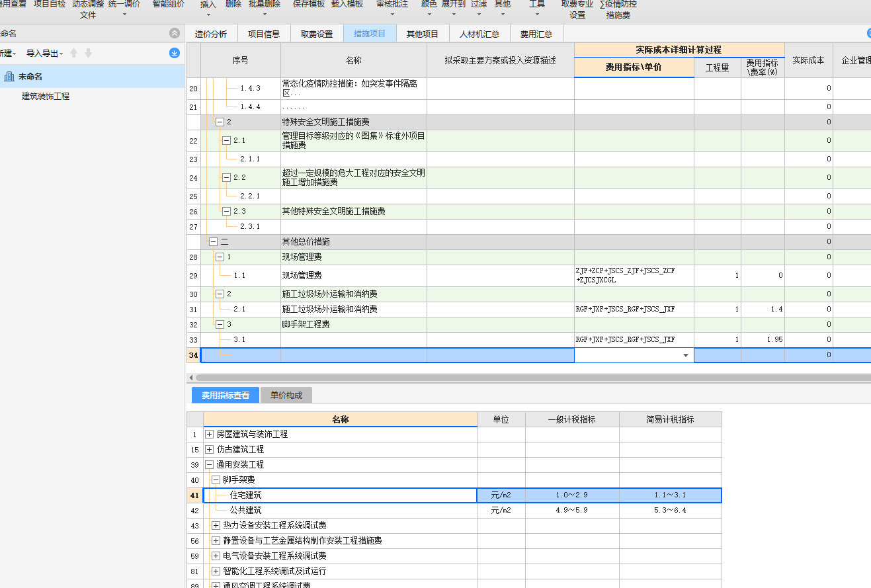Click rate cell 1.95 in row 3.1
This screenshot has height=588, width=871.
click(763, 339)
